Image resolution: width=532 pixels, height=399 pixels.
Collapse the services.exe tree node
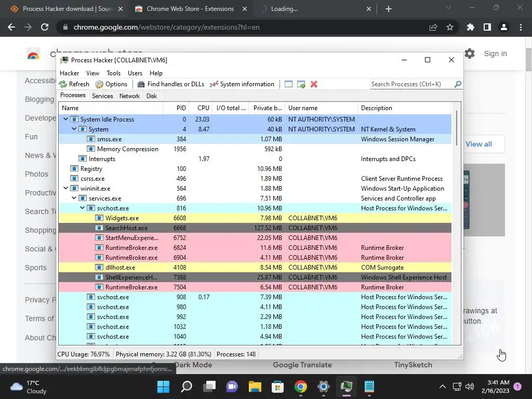74,198
